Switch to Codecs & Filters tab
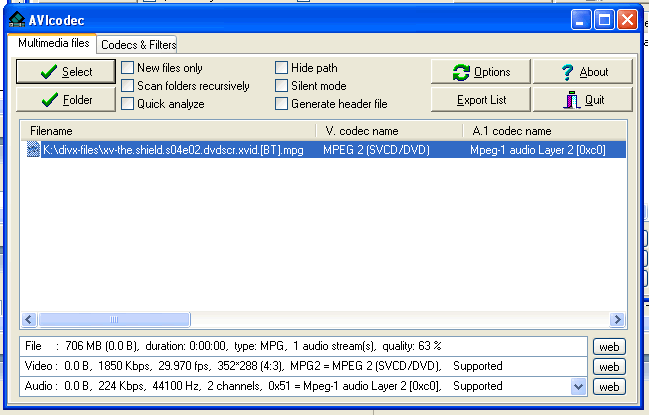The width and height of the screenshot is (649, 415). pos(138,44)
